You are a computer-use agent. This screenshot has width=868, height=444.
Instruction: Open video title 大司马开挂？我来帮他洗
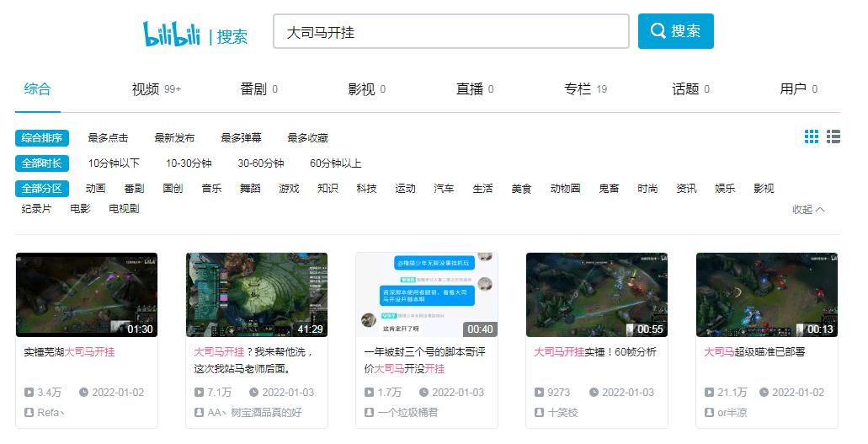coord(253,361)
